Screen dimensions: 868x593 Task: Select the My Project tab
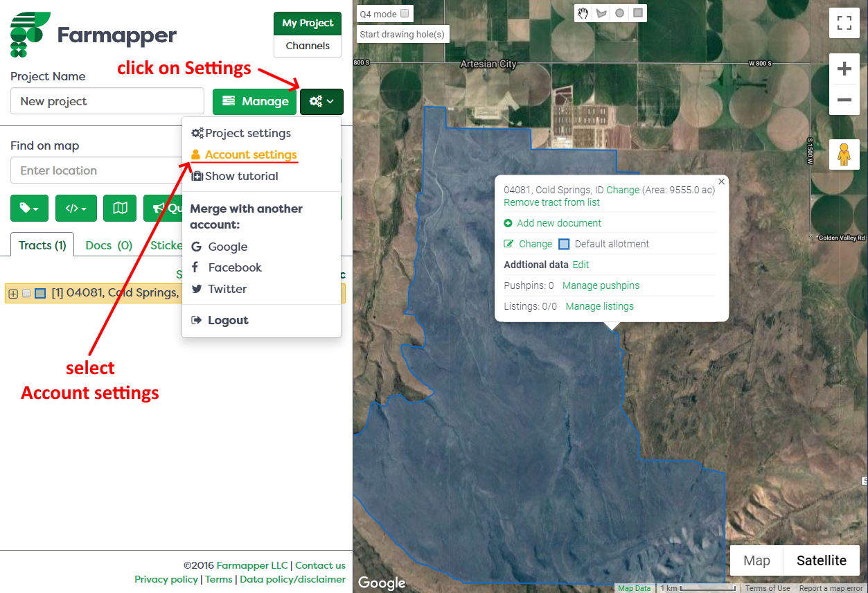(308, 23)
